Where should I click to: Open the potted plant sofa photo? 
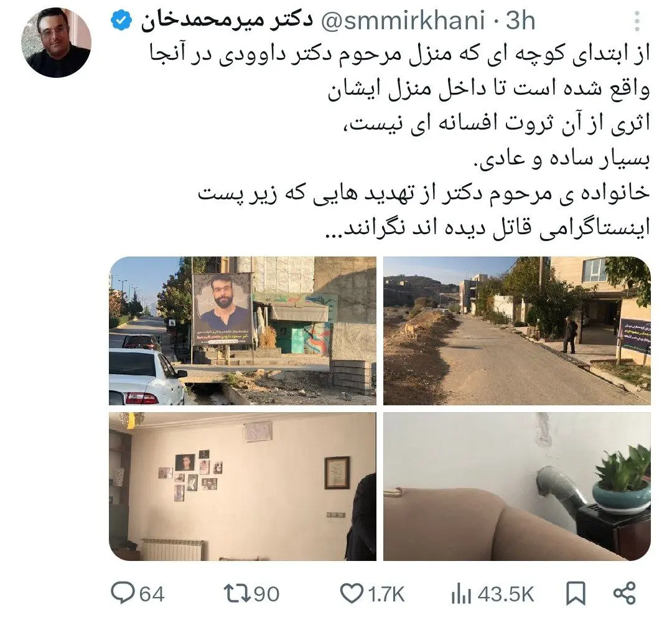point(517,486)
